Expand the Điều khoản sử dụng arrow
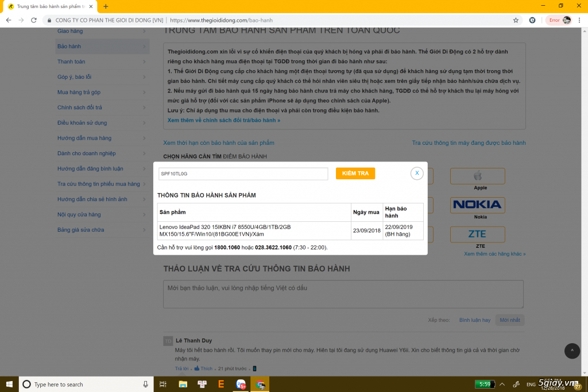Screen dimensions: 588x392 point(144,123)
